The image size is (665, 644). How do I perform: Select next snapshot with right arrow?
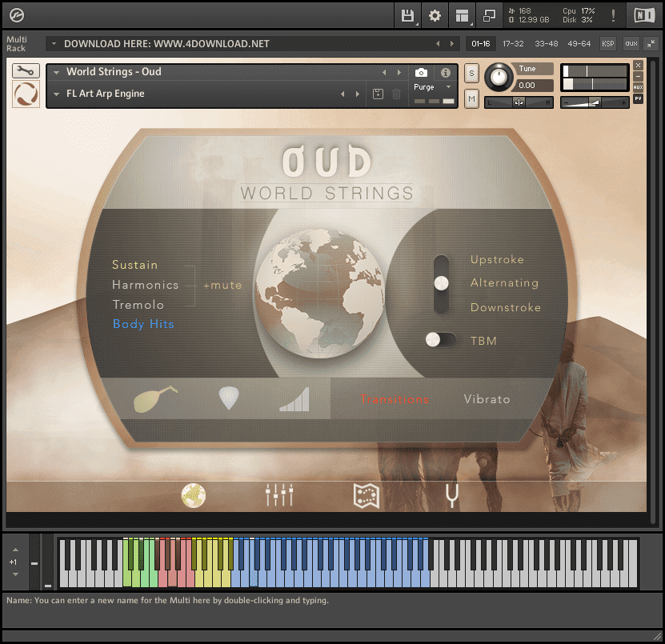pos(358,94)
